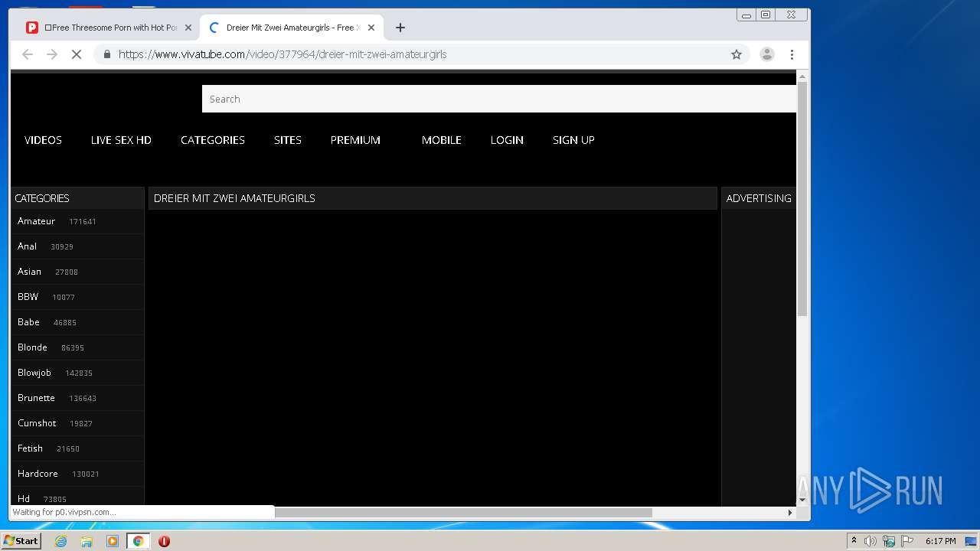
Task: Click the vertical page scrollbar thumb
Action: 802,199
